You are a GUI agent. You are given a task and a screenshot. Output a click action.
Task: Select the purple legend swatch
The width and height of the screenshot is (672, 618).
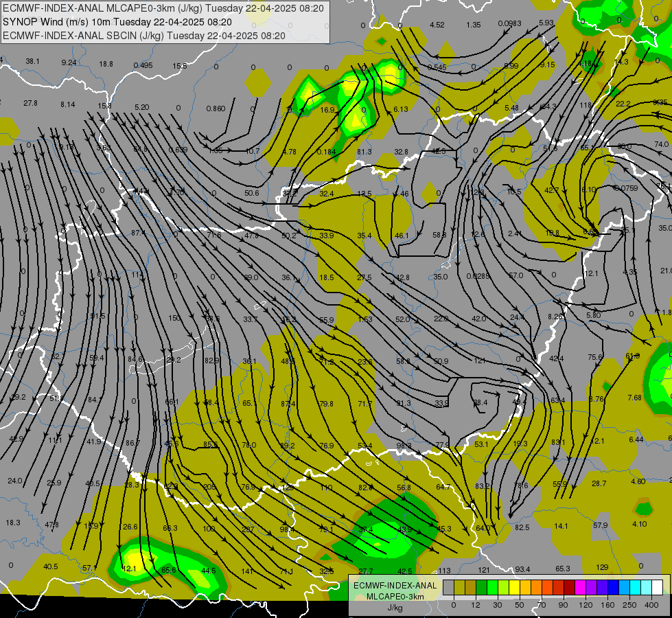point(591,587)
